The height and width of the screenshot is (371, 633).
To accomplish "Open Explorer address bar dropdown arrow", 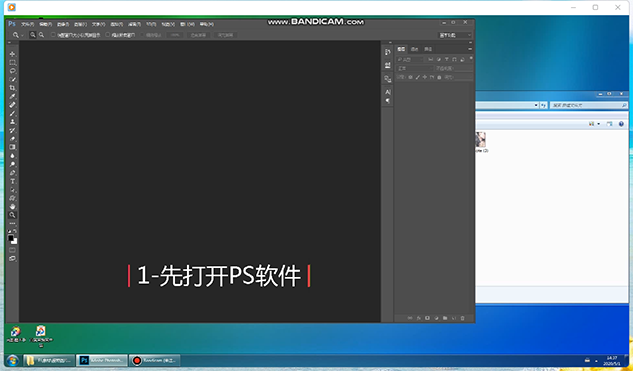I will point(536,105).
